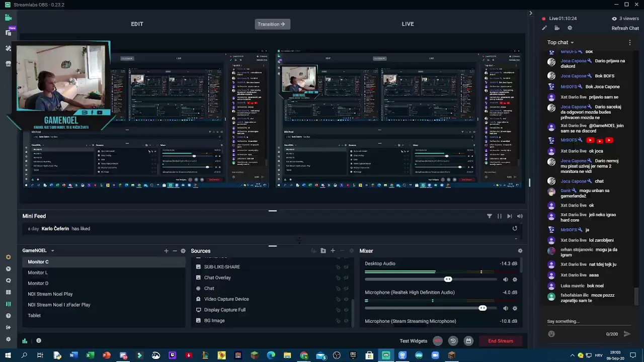Select the Chat Overlay source
Image resolution: width=644 pixels, height=362 pixels.
(217, 278)
